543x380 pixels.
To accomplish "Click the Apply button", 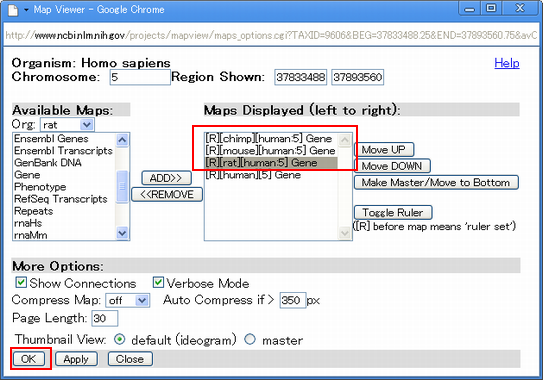I will [x=76, y=359].
